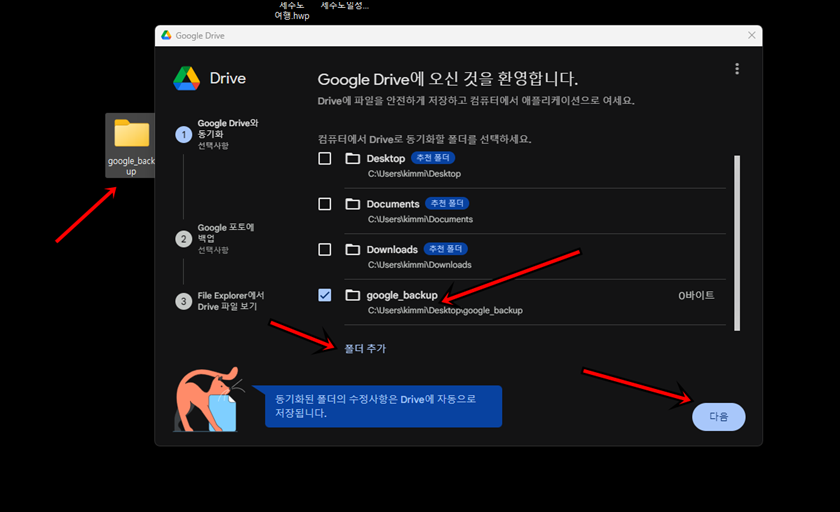Select the google_backup folder icon on the desktop

[x=131, y=133]
